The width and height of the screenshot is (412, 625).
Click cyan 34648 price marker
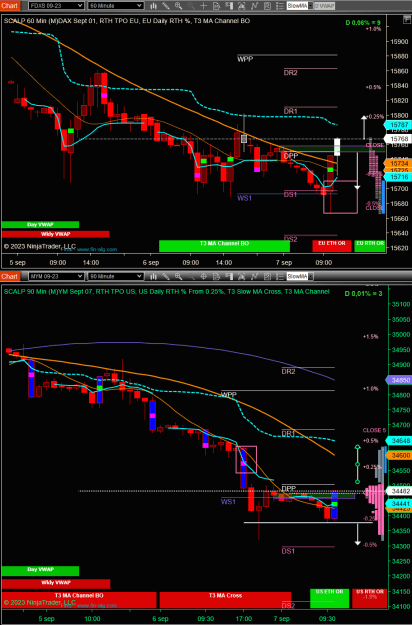point(398,441)
